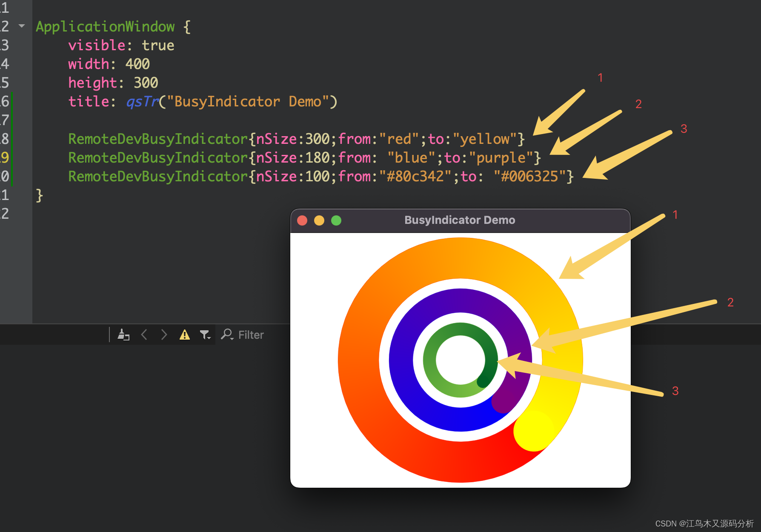761x532 pixels.
Task: Click the forward navigation chevron
Action: pos(164,335)
